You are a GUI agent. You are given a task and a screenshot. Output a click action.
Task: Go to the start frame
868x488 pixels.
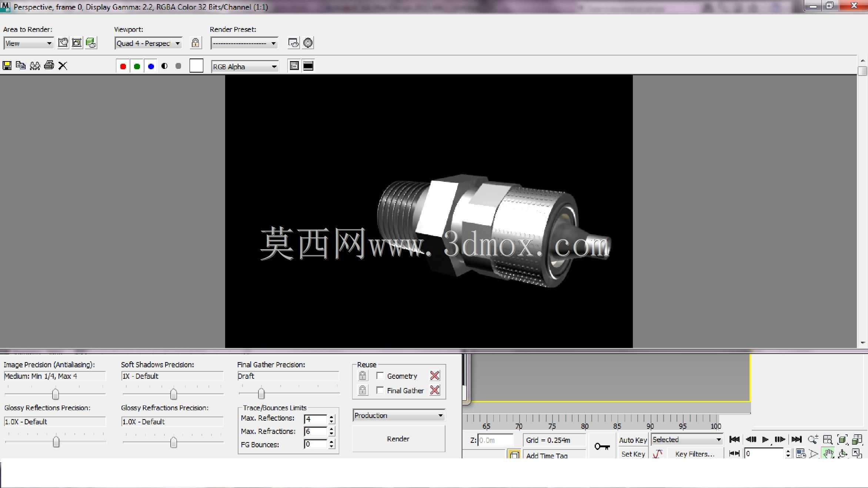[734, 439]
